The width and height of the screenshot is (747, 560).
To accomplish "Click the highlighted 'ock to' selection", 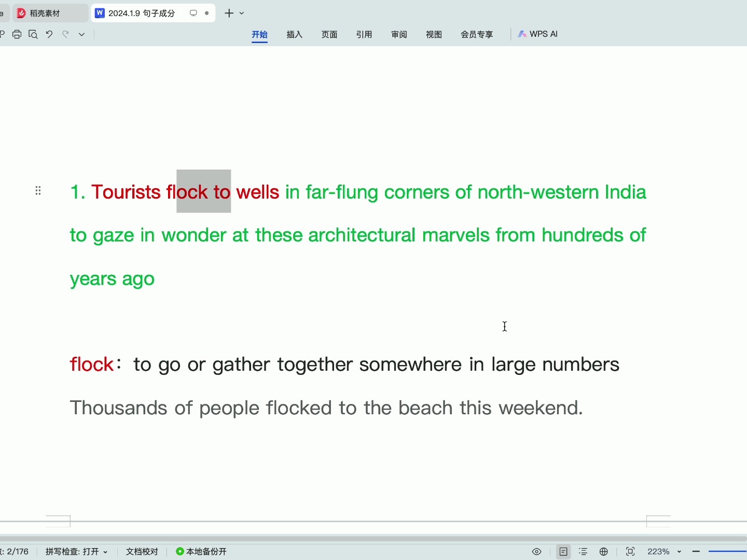I will (203, 191).
